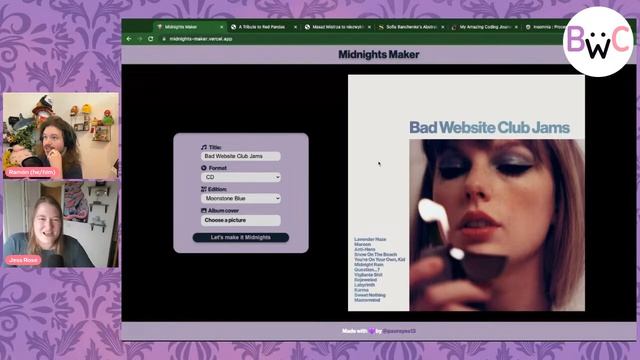Click the Bejeweled track name
This screenshot has height=360, width=640.
[366, 280]
